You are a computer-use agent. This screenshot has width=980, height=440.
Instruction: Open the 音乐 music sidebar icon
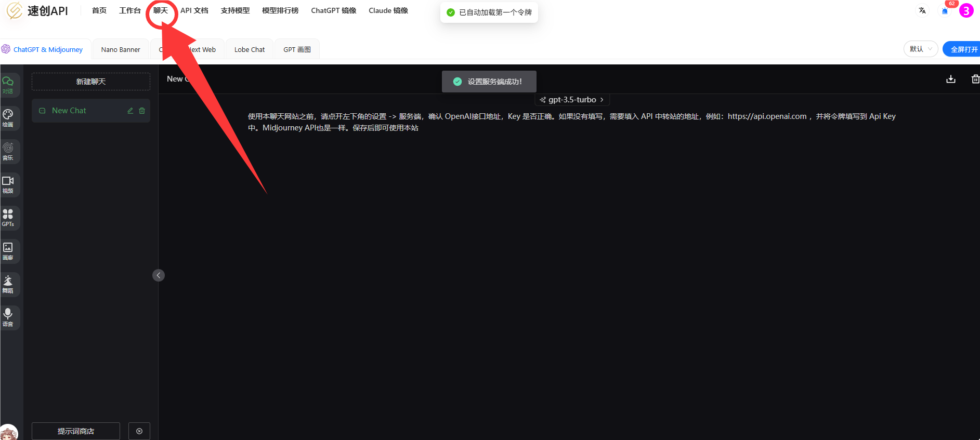8,151
